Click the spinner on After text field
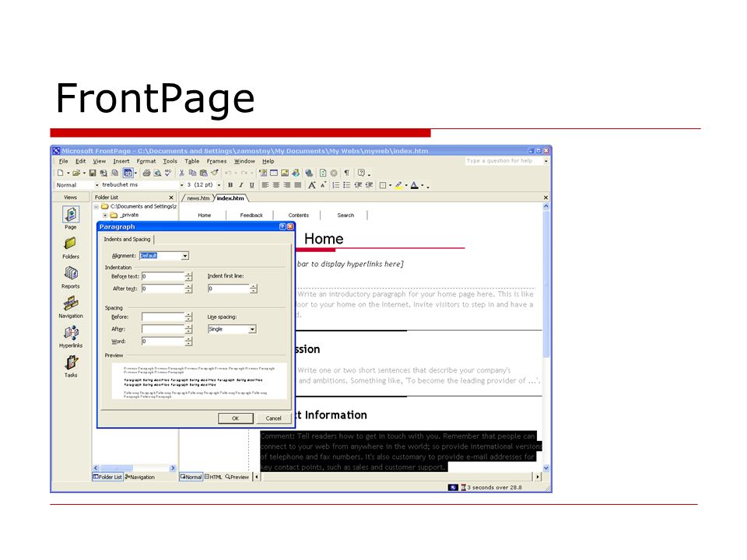 click(x=188, y=289)
